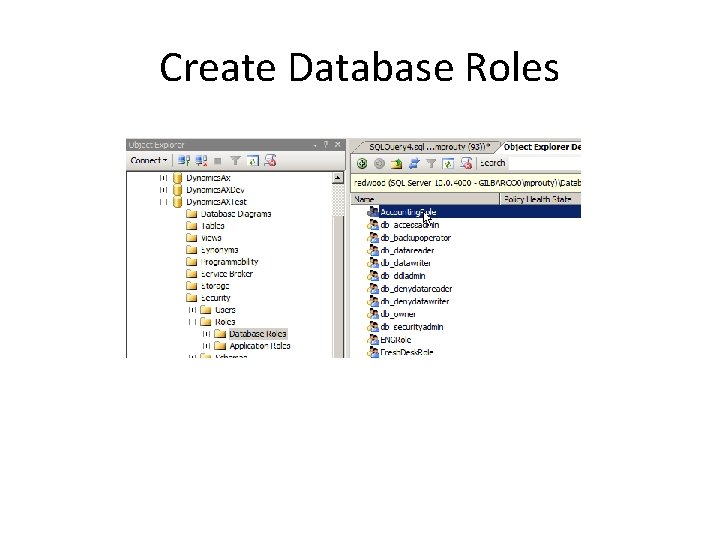Select the Security folder

coord(215,298)
